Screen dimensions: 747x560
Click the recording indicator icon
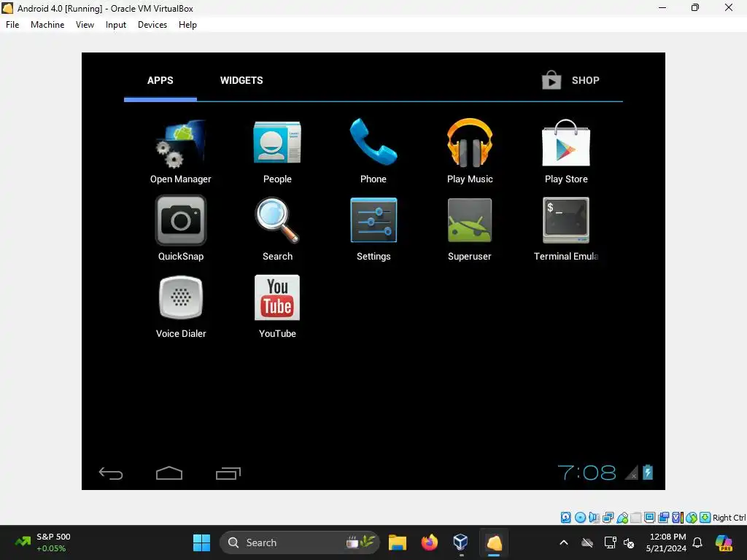(x=663, y=518)
